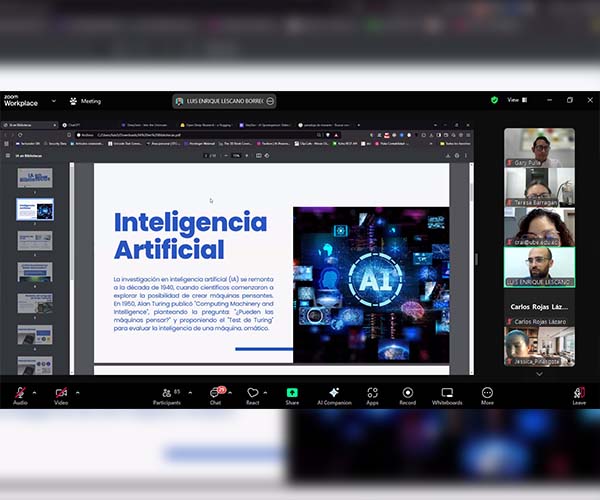This screenshot has width=600, height=500.
Task: Open first slide thumbnail in PDF sidebar
Action: (35, 178)
